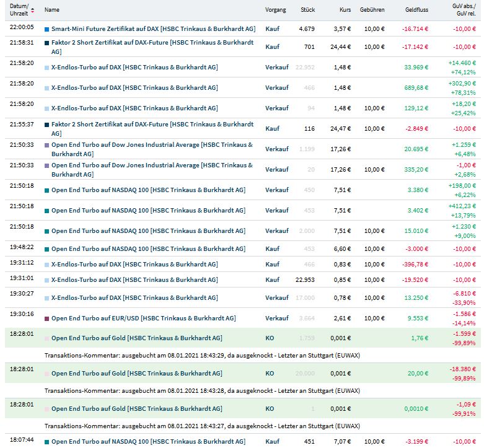This screenshot has width=484, height=448.
Task: Click the GuV abs./GuV rel. column header
Action: coord(464,10)
